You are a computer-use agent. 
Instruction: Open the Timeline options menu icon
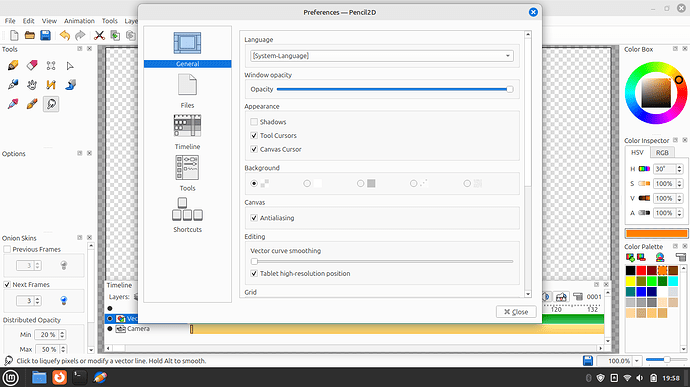click(577, 297)
